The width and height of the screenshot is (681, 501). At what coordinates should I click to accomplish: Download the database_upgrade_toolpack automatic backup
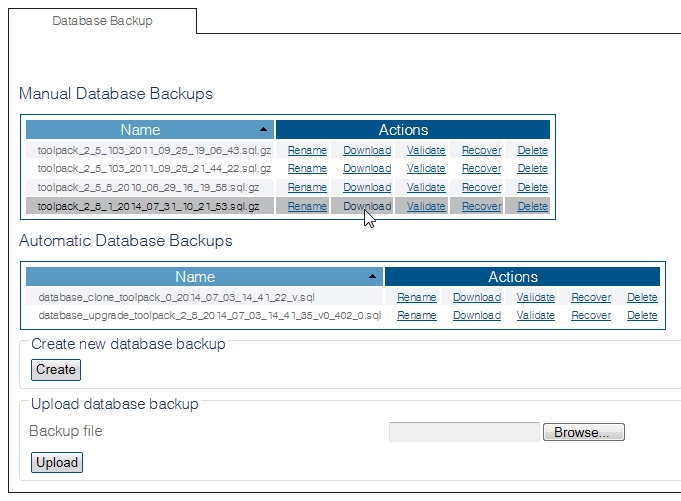point(477,315)
